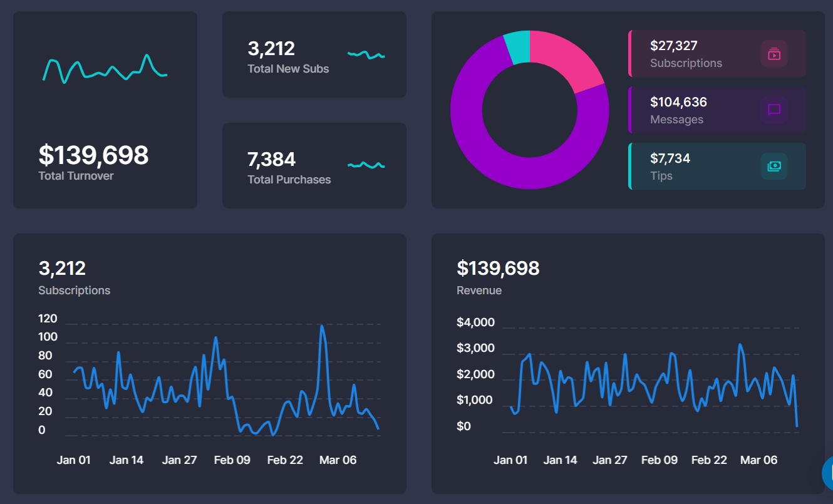This screenshot has height=504, width=833.
Task: Click the Tips cash banknote icon
Action: tap(774, 167)
